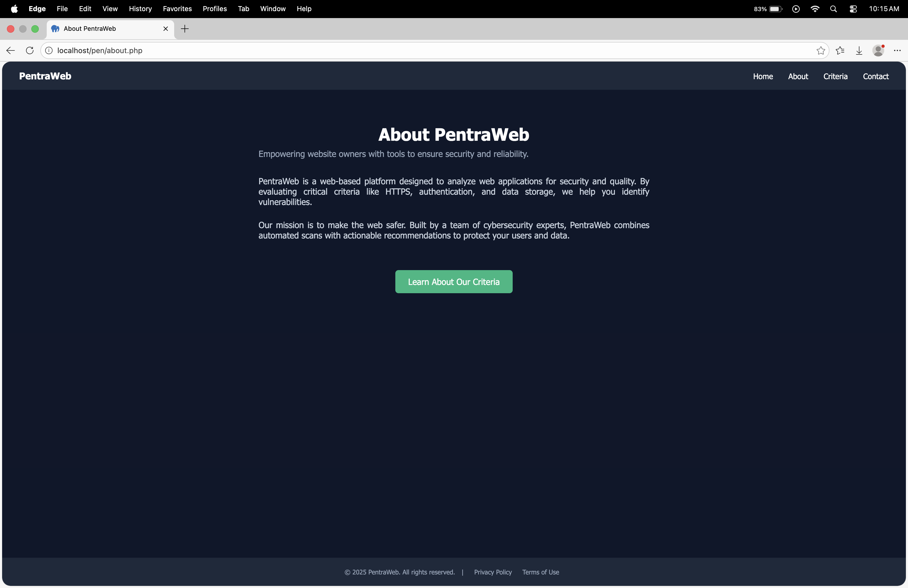Screen dimensions: 908x588
Task: Open the Profiles menu
Action: [x=215, y=9]
